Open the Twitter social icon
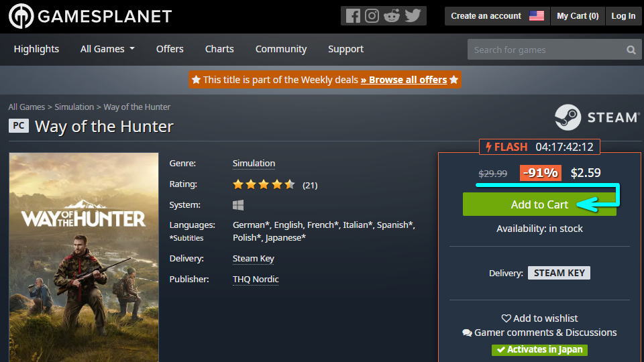This screenshot has height=362, width=644. [x=413, y=16]
